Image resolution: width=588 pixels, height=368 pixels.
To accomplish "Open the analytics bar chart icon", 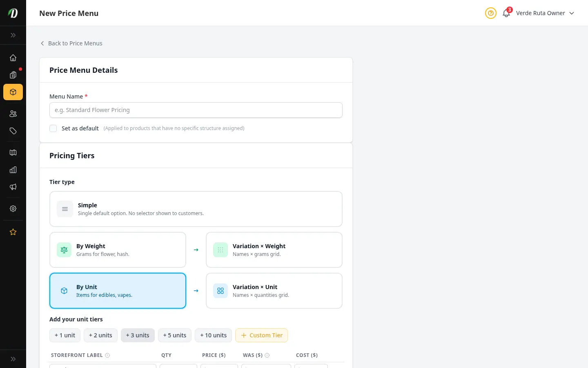I will click(13, 170).
